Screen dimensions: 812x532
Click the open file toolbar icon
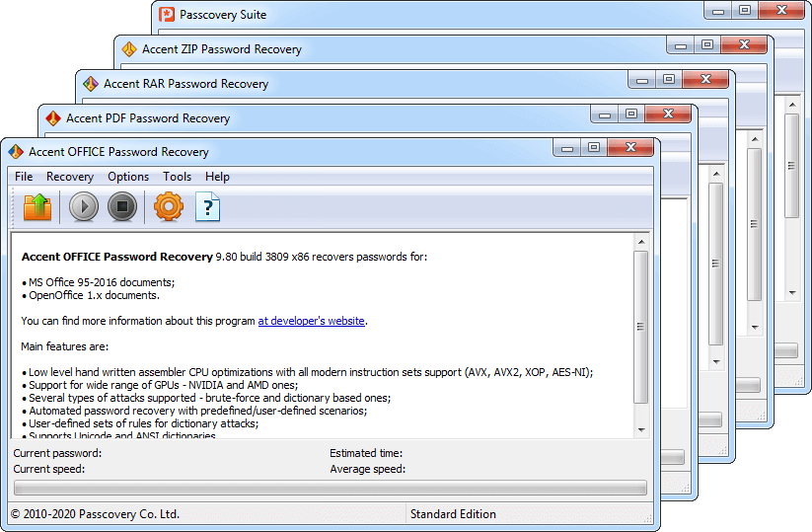point(37,206)
